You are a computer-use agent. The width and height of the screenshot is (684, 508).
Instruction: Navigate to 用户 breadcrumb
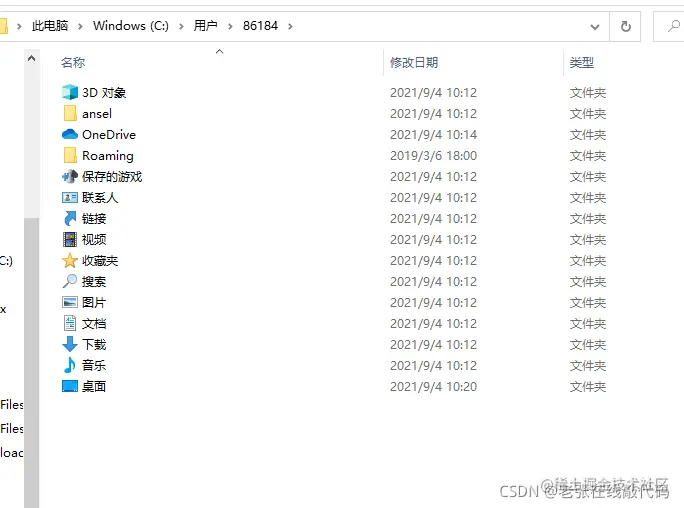point(205,26)
